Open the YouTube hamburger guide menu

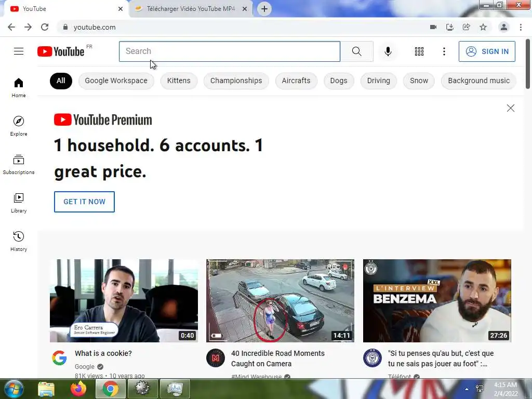(19, 51)
